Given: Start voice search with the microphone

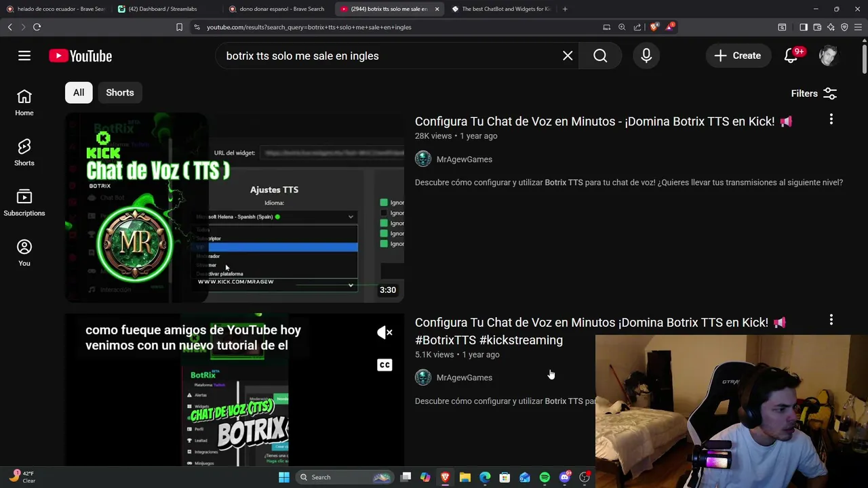Looking at the screenshot, I should [x=646, y=56].
